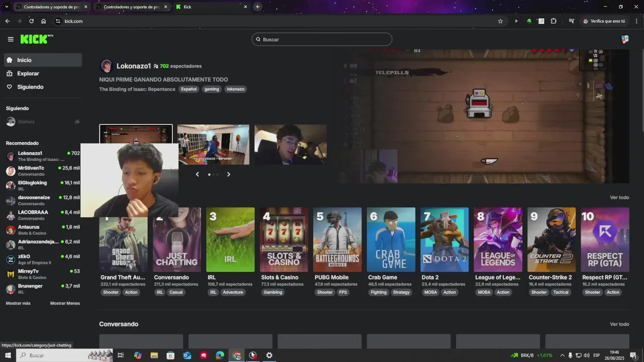The width and height of the screenshot is (644, 362).
Task: Open The Binding of Isaac: Repentance category link
Action: click(x=137, y=89)
